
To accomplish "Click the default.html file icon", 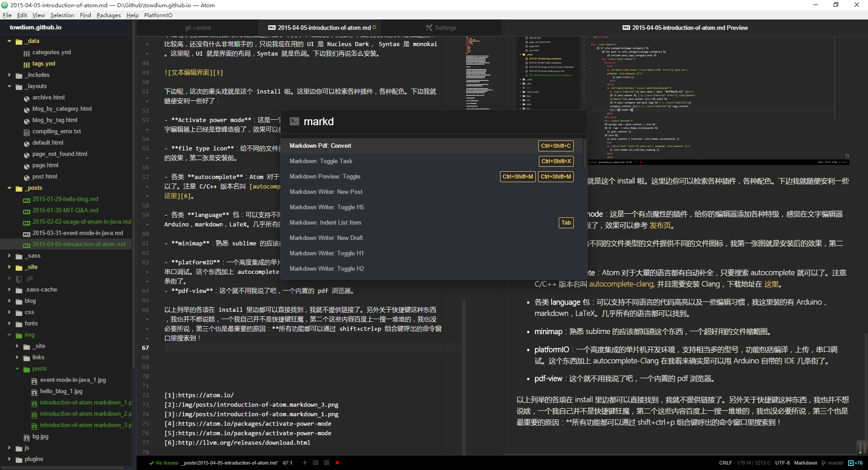I will 27,143.
